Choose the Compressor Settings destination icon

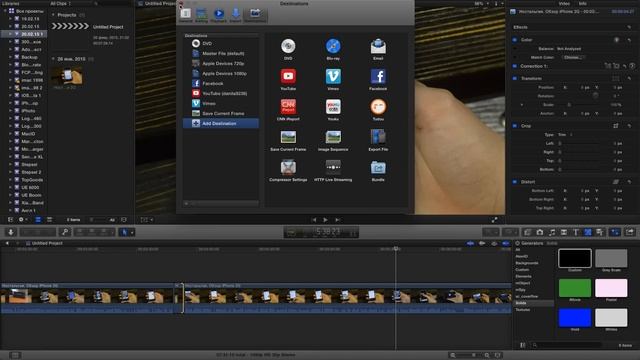point(288,167)
